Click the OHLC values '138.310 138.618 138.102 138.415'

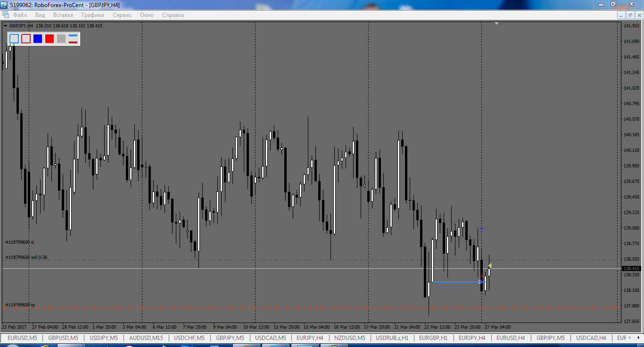69,26
